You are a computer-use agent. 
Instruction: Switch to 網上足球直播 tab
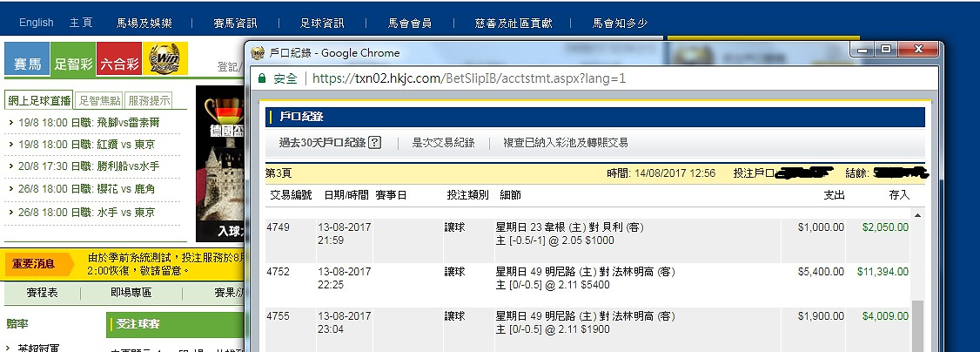click(39, 101)
